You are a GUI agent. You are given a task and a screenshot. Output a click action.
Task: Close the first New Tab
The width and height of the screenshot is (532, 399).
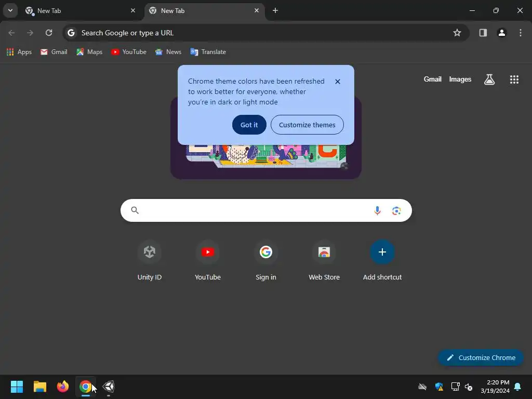[133, 10]
